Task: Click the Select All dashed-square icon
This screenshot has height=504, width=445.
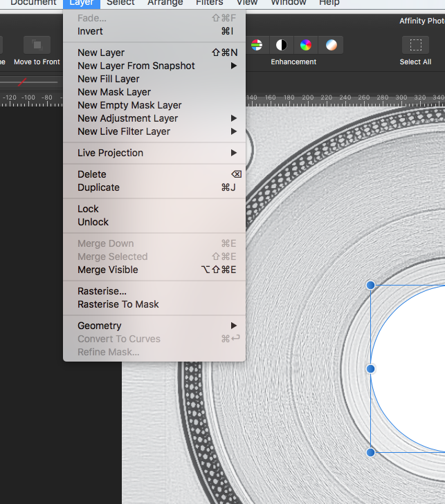Action: pos(415,45)
